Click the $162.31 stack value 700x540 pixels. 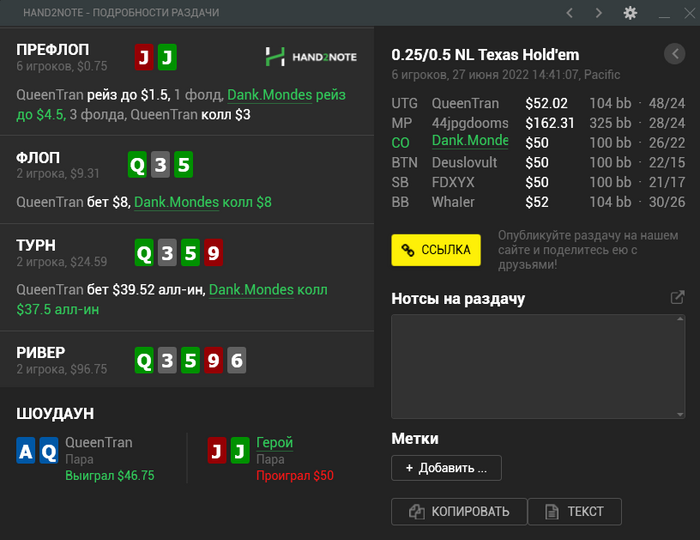click(550, 123)
